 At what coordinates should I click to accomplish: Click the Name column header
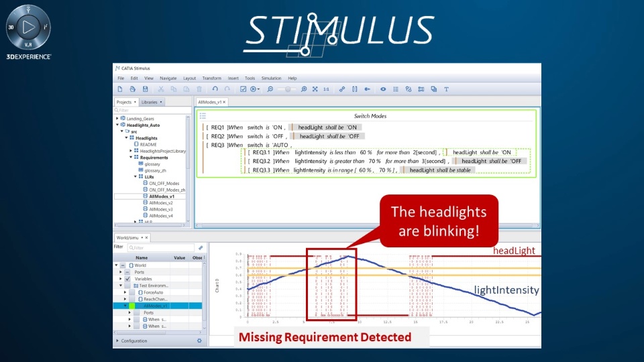point(142,257)
